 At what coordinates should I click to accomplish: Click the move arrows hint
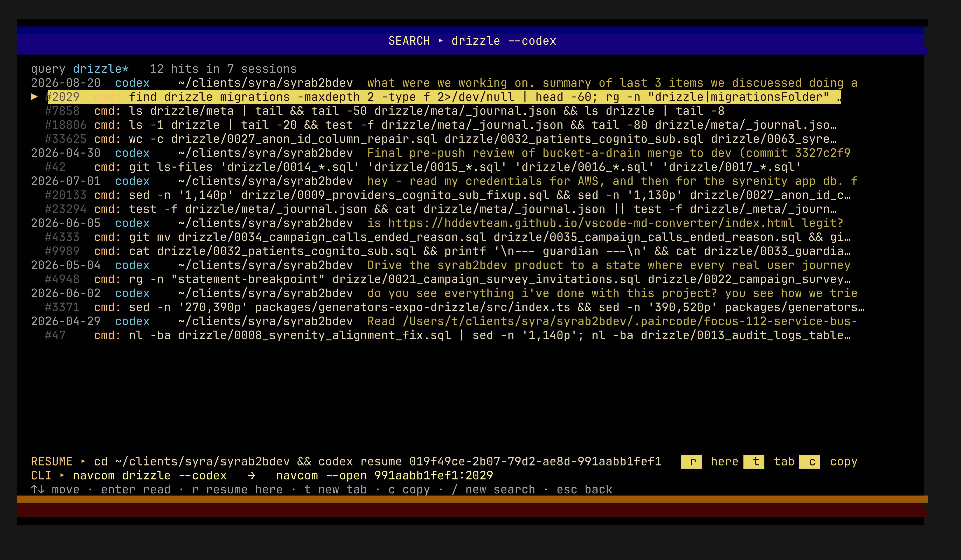[55, 490]
